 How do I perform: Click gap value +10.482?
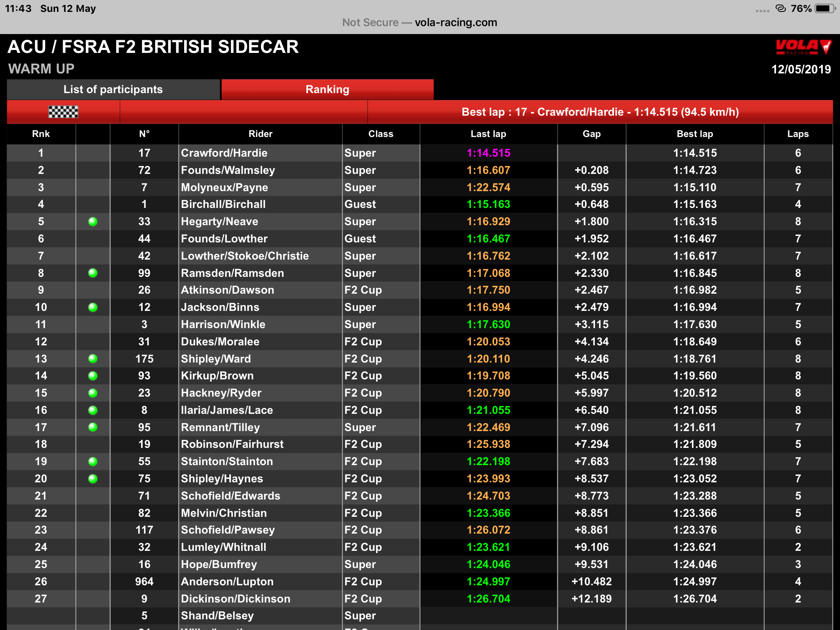coord(591,582)
